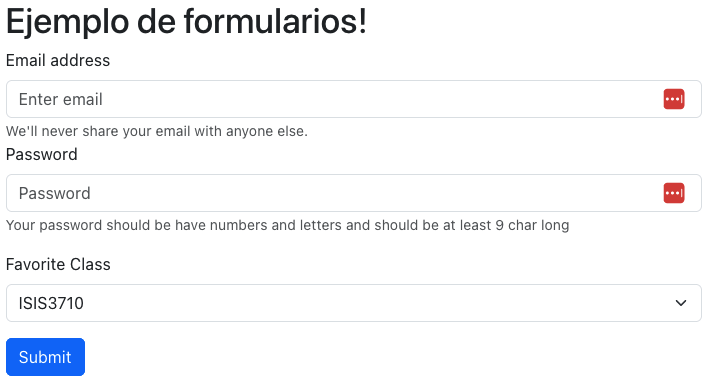Viewport: 710px width, 389px height.
Task: Click the Favorite Class label
Action: tap(58, 264)
